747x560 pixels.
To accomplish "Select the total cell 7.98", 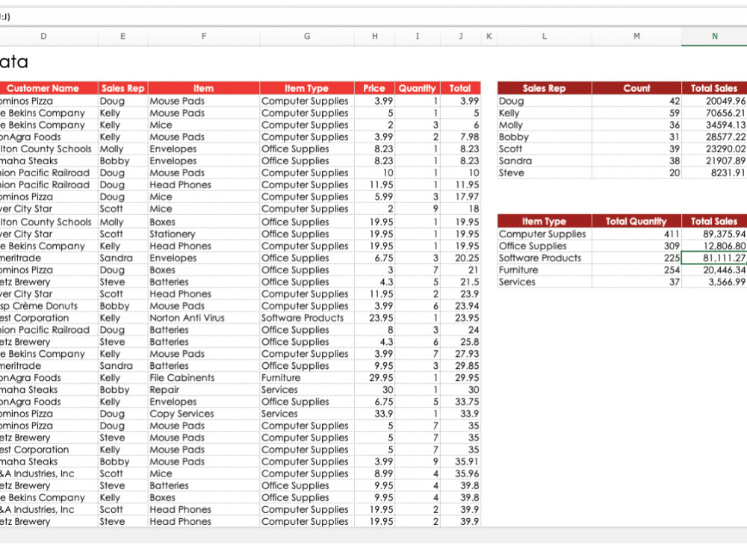I will coord(461,137).
